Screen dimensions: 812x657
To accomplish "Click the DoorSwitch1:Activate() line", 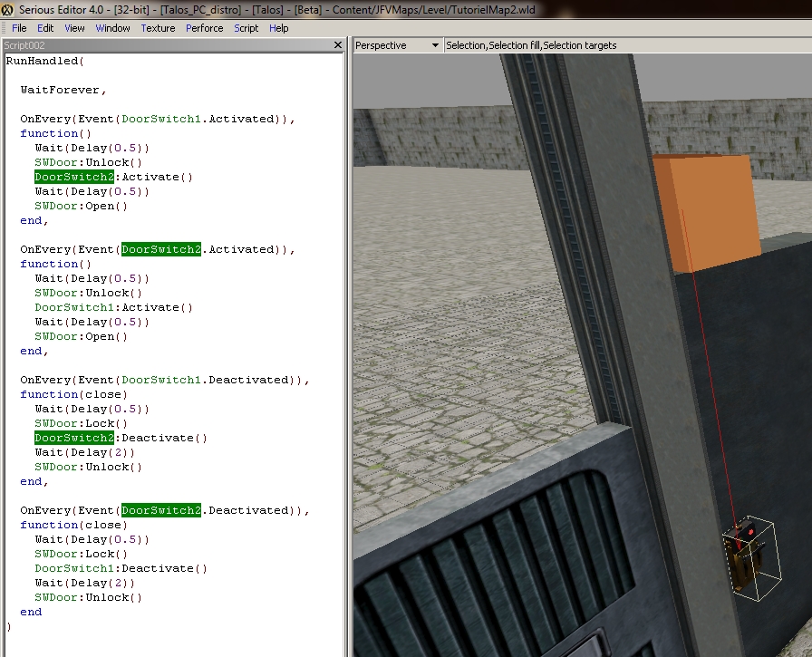I will [113, 307].
